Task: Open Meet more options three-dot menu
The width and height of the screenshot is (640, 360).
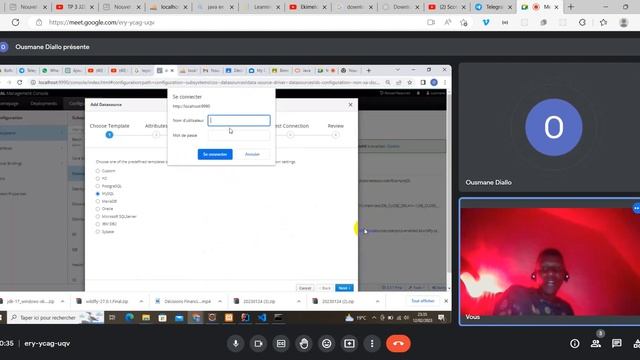Action: 372,344
